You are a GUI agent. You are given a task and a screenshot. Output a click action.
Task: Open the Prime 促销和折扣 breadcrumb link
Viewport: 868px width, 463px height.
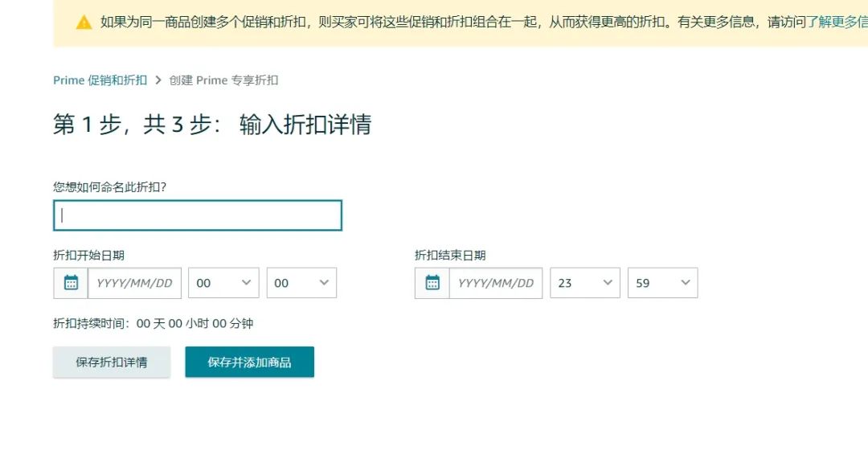[x=100, y=80]
